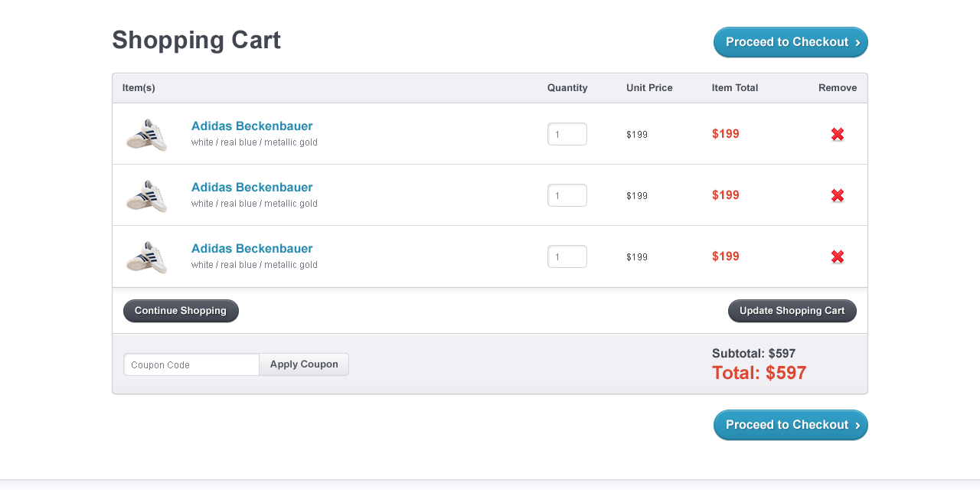The width and height of the screenshot is (980, 490).
Task: Open the first Adidas Beckenbauer product link
Action: click(252, 126)
